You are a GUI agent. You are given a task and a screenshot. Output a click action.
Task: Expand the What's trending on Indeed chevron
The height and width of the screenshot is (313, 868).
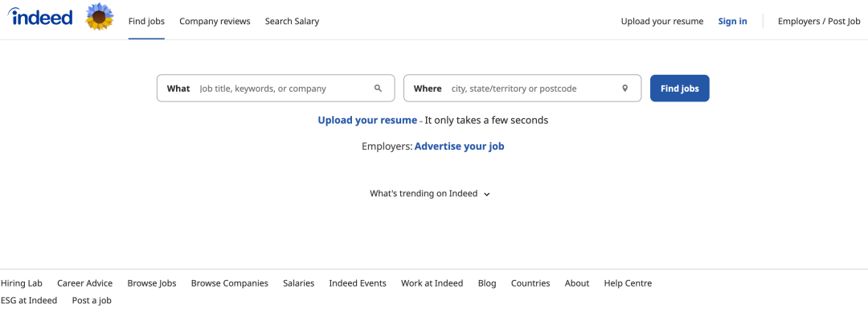click(x=487, y=195)
